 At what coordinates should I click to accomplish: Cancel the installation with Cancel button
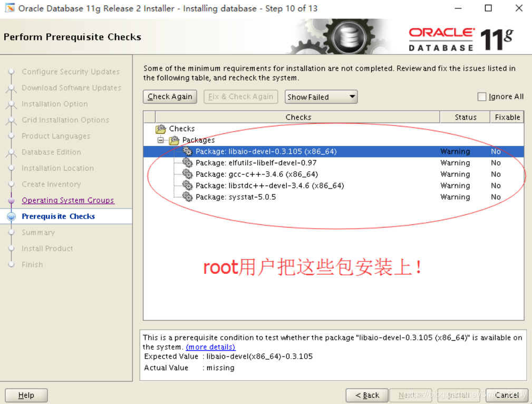[x=507, y=395]
